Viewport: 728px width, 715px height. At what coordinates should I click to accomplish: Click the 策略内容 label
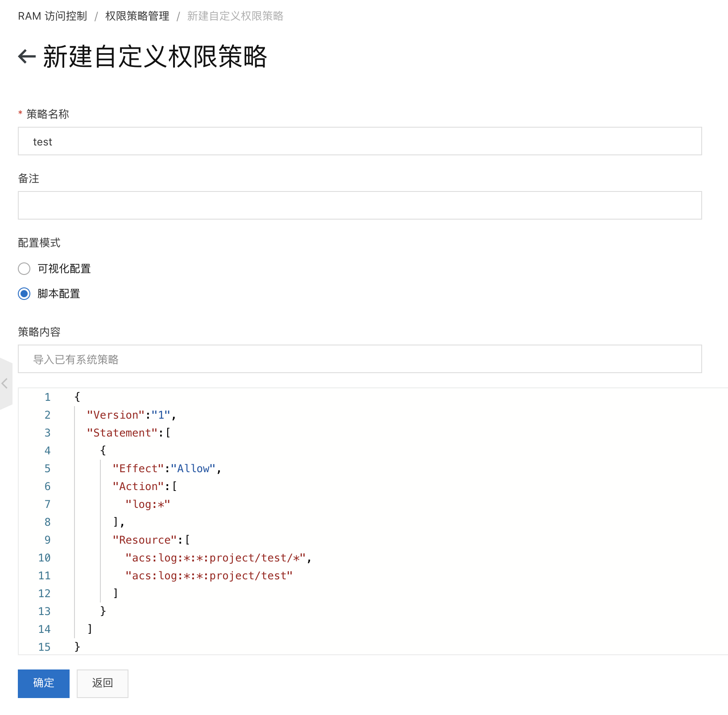(x=39, y=332)
